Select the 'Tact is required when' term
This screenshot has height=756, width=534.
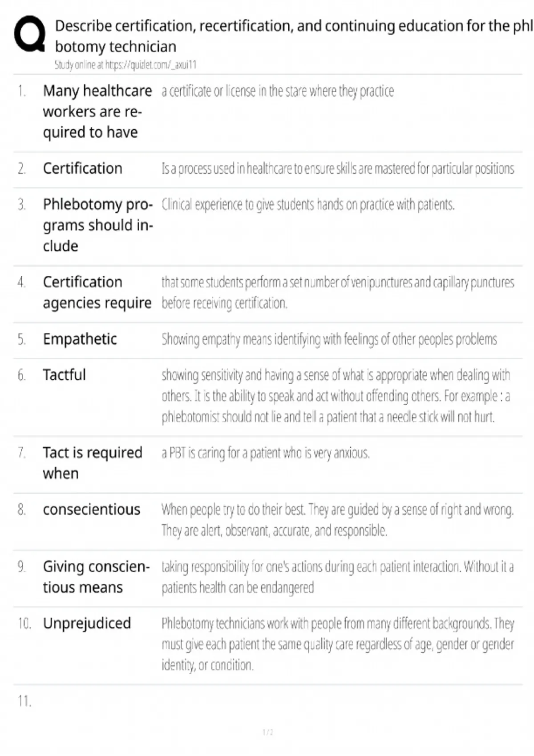tap(93, 463)
